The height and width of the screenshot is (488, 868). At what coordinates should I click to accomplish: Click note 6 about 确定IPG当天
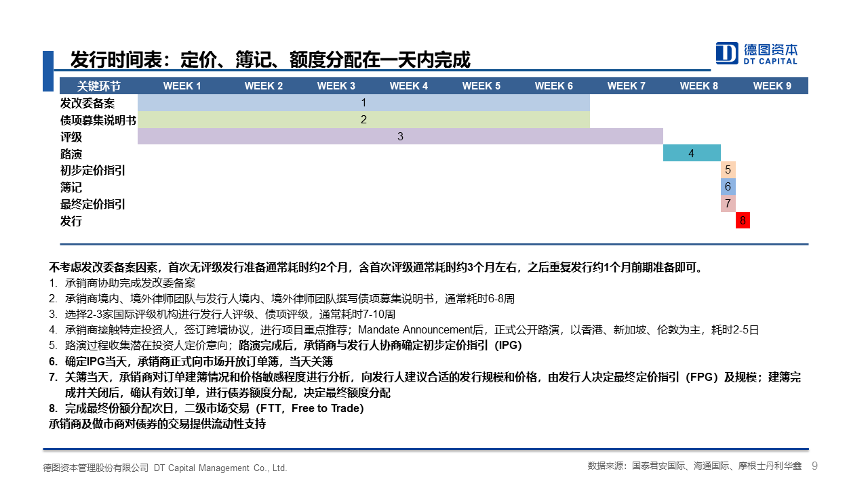pos(191,361)
